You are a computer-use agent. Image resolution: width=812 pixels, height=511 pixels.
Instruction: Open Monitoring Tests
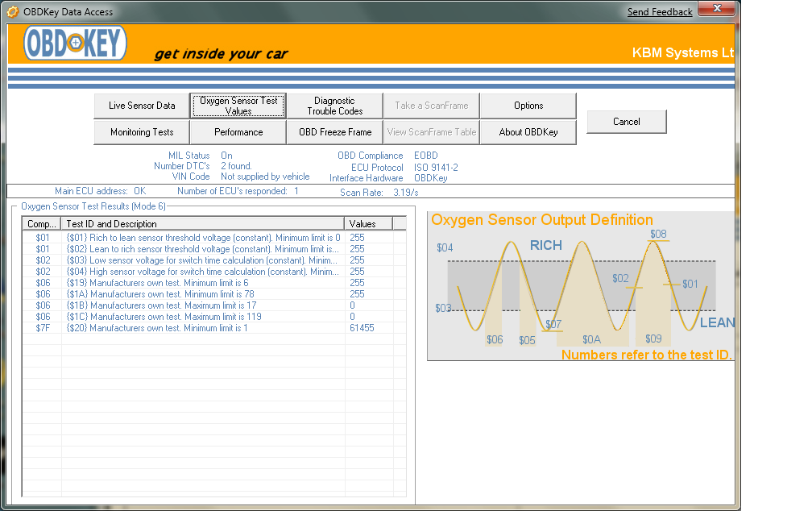tap(142, 132)
